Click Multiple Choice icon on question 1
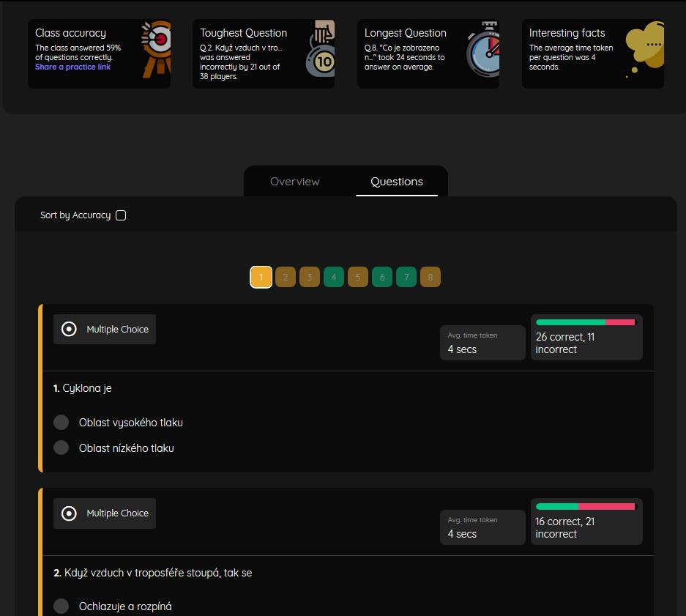686x616 pixels. point(69,330)
